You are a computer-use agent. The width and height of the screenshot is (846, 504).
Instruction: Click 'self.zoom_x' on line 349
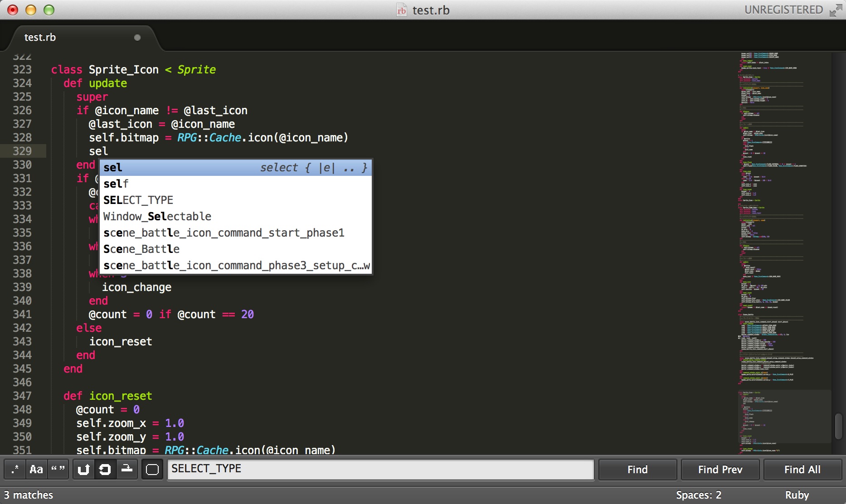click(111, 423)
